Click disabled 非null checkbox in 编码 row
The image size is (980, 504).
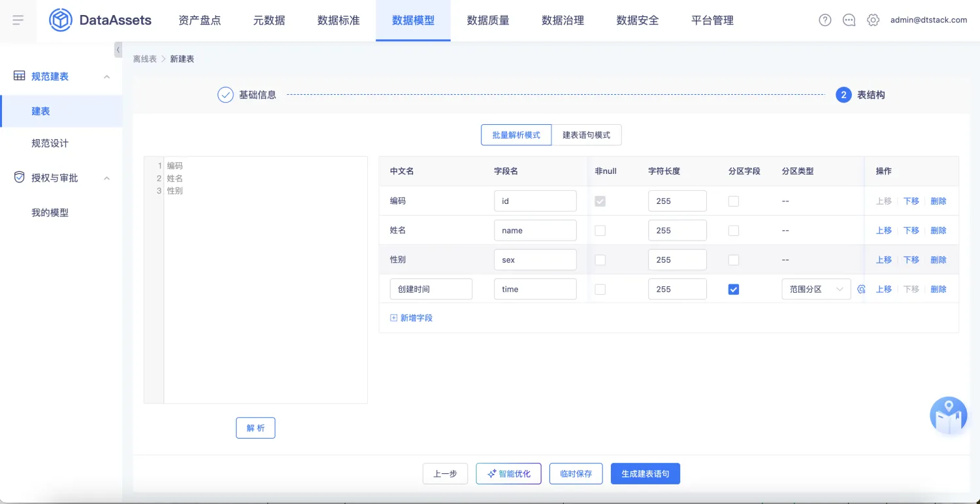point(600,201)
